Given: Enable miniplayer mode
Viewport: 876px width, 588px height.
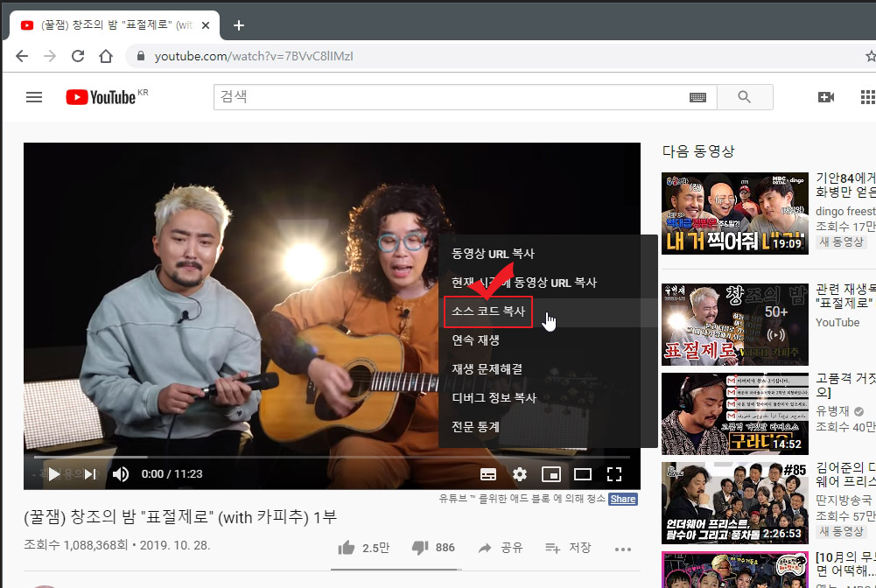Looking at the screenshot, I should pos(551,474).
